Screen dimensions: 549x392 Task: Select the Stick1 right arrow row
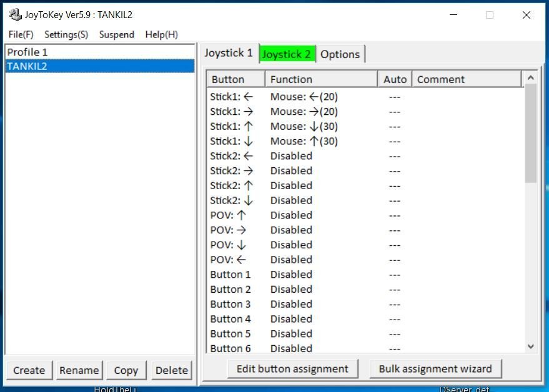(x=365, y=112)
